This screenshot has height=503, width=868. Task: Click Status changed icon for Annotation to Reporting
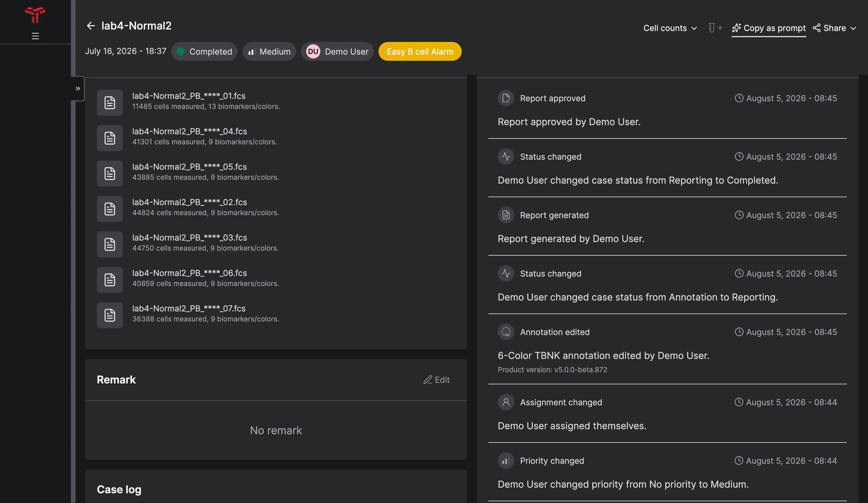(506, 274)
